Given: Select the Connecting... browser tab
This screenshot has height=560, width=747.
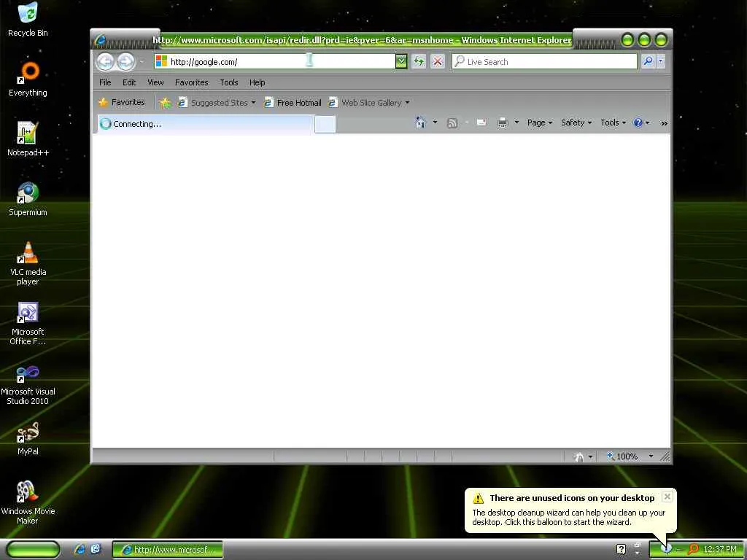Looking at the screenshot, I should 205,124.
